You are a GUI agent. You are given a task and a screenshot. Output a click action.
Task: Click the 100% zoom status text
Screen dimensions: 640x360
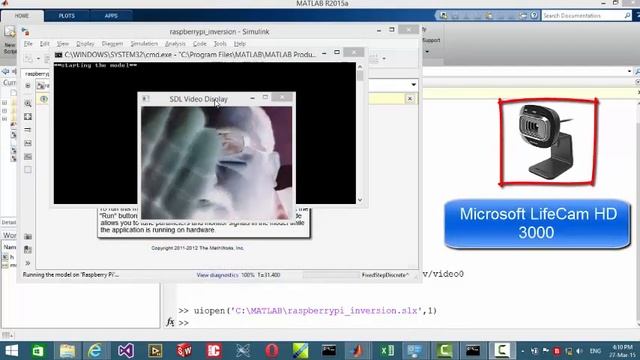(247, 275)
